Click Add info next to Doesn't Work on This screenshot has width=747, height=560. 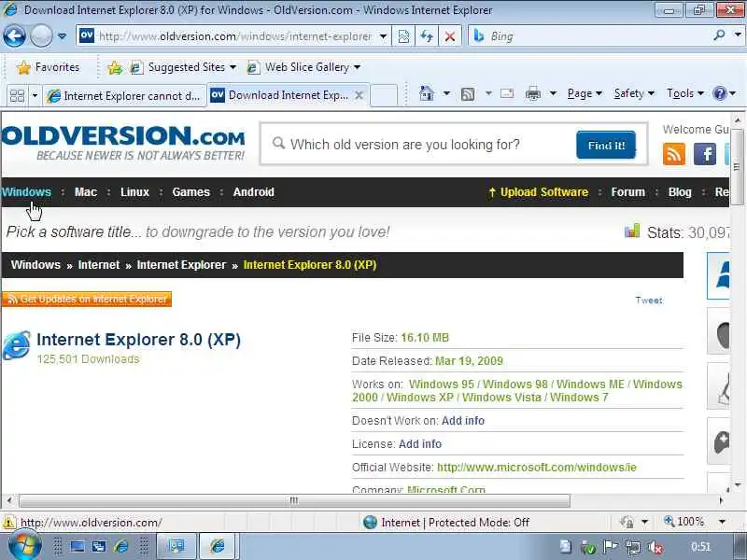(462, 421)
